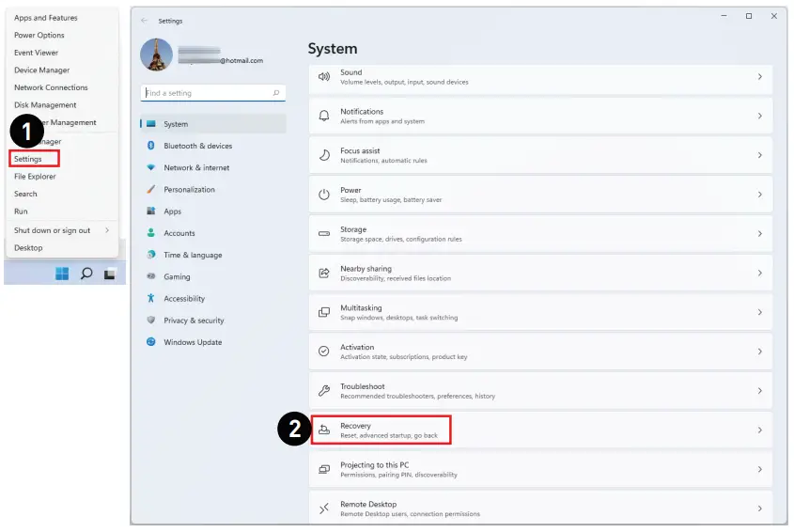794x532 pixels.
Task: Click the Sound speaker icon
Action: tap(324, 76)
